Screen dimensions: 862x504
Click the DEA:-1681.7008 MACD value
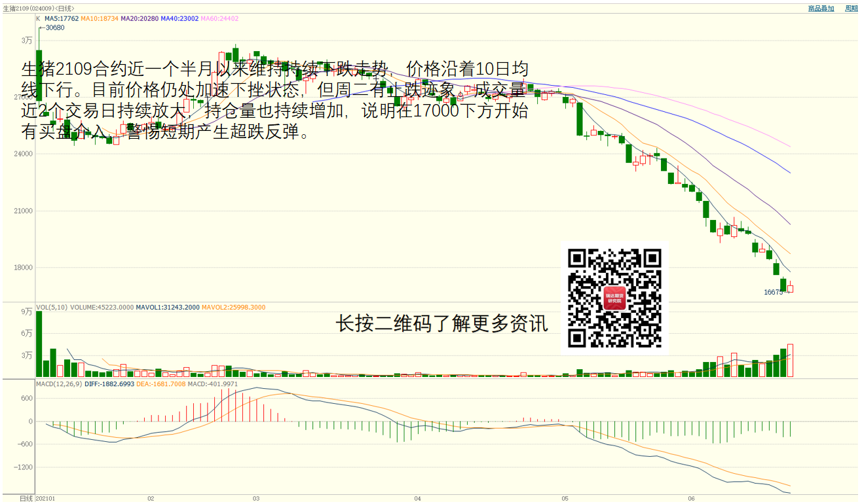click(160, 384)
